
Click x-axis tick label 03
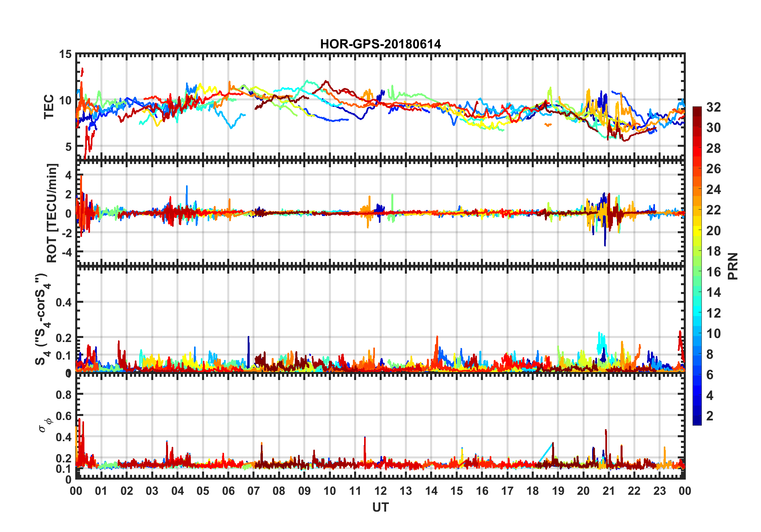152,491
